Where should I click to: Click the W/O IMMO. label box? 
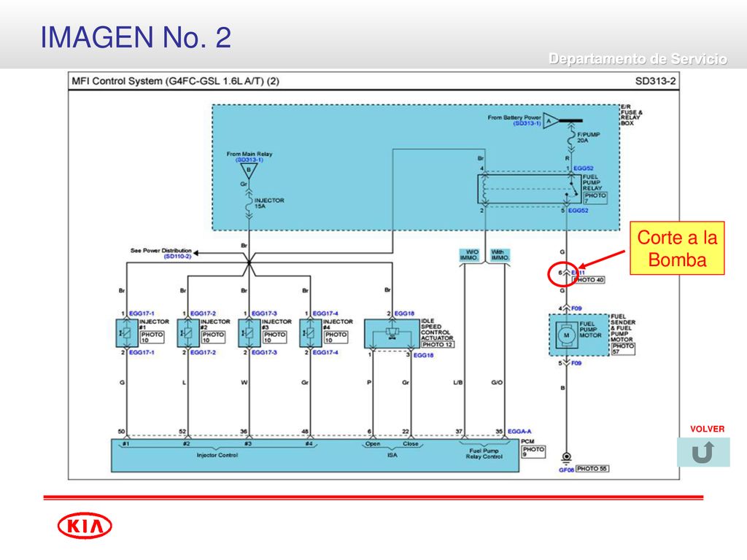click(471, 254)
